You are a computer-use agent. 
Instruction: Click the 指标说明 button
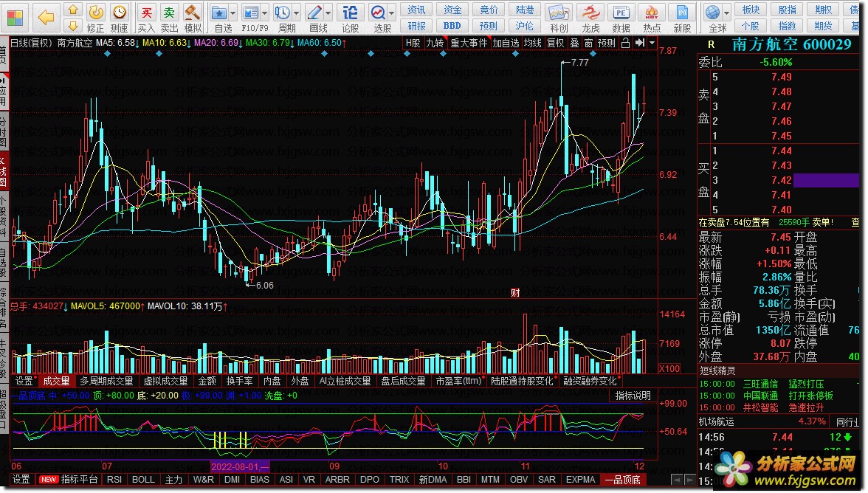pos(633,395)
